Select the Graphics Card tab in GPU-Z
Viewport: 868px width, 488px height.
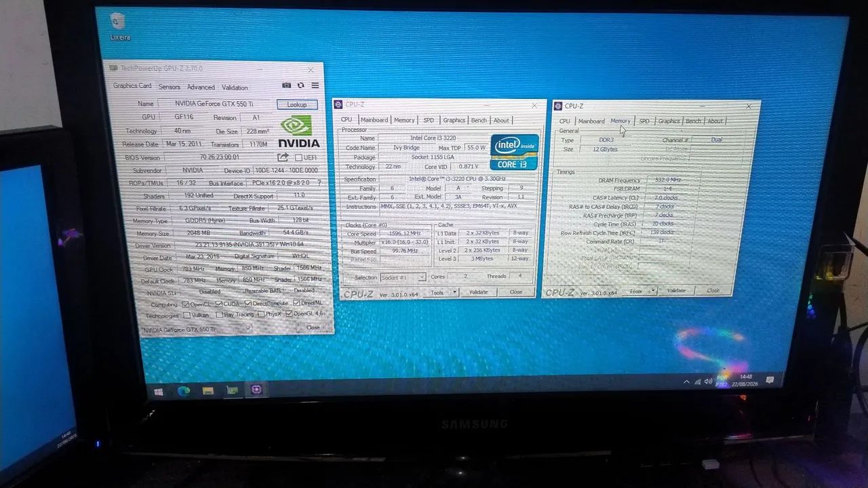pyautogui.click(x=132, y=86)
